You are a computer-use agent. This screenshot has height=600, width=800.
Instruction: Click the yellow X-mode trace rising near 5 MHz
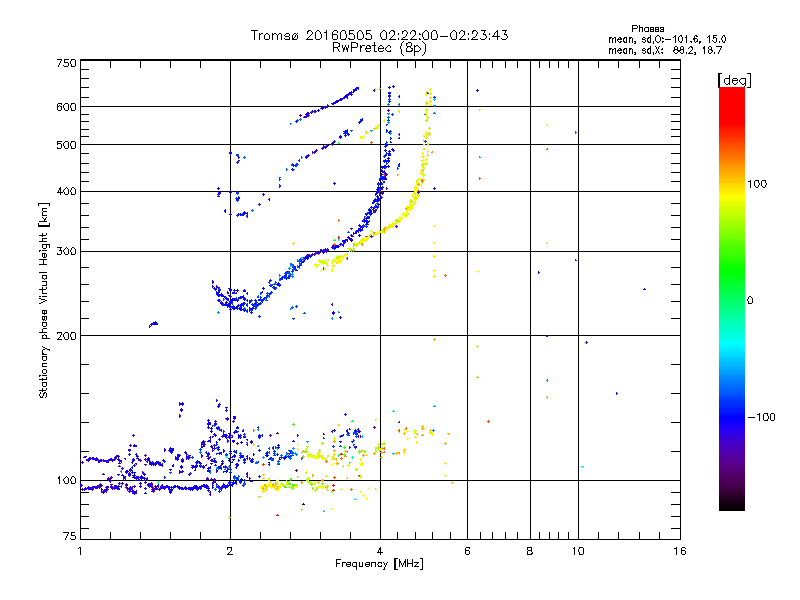pyautogui.click(x=423, y=158)
